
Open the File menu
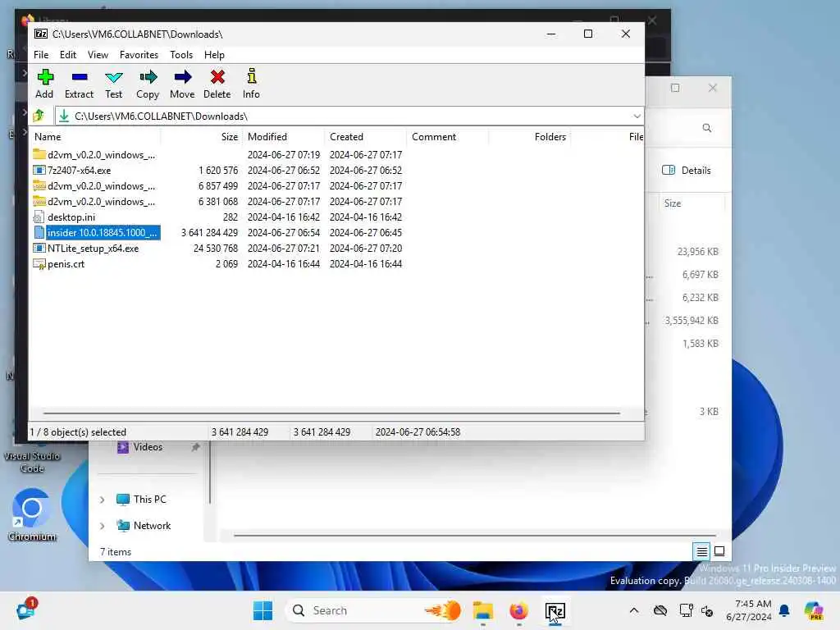[x=41, y=55]
